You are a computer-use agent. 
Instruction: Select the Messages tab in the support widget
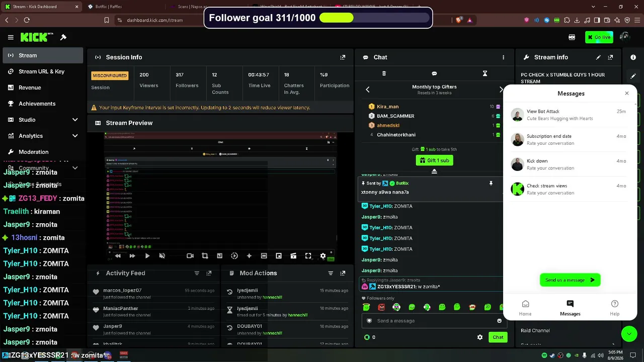570,308
